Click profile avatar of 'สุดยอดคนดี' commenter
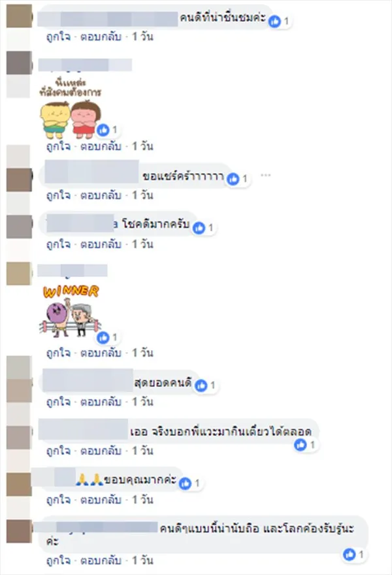 tap(19, 391)
